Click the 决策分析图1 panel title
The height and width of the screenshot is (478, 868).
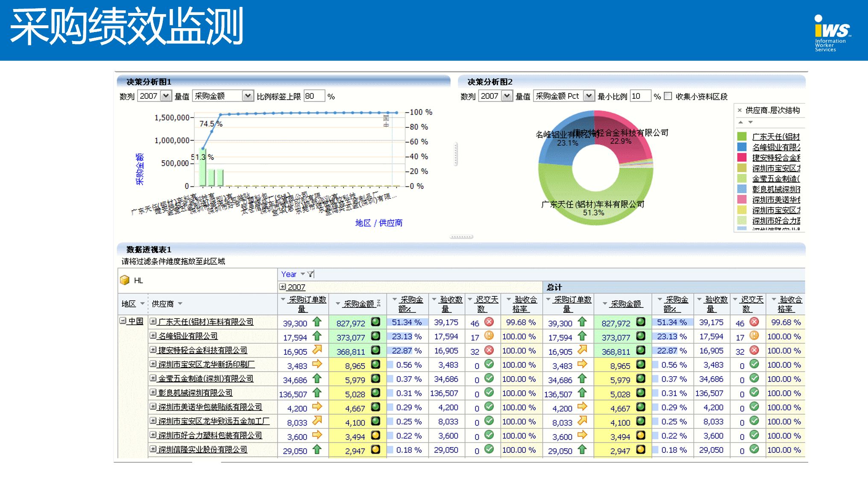pos(149,82)
